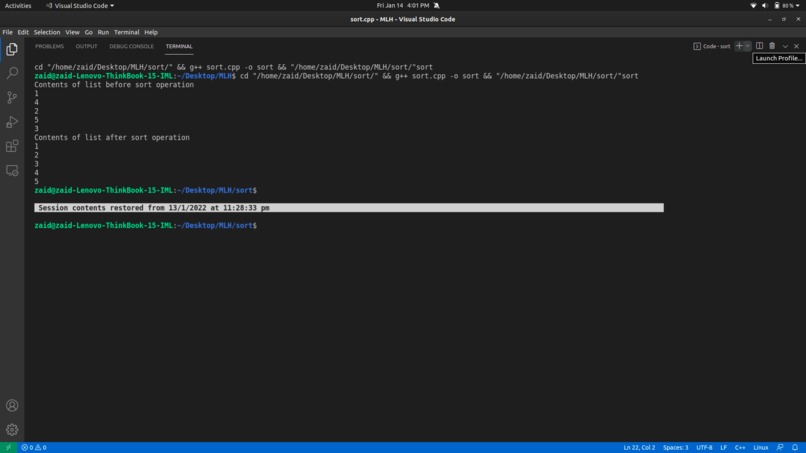Select the Code - sort terminal entry
The height and width of the screenshot is (453, 806).
tap(711, 46)
